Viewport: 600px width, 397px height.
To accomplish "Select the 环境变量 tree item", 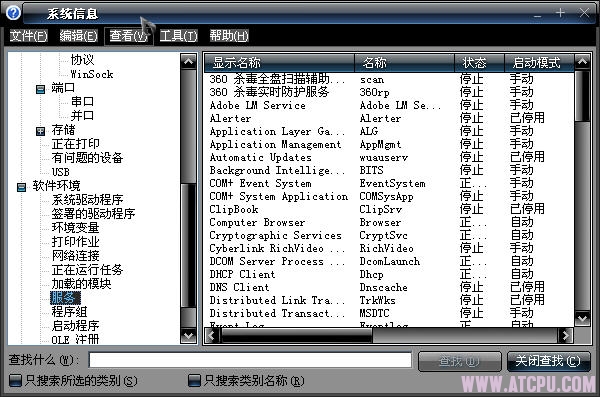I will point(75,227).
